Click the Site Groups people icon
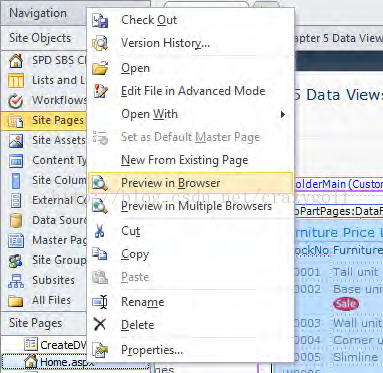Image resolution: width=383 pixels, height=373 pixels. pyautogui.click(x=16, y=261)
